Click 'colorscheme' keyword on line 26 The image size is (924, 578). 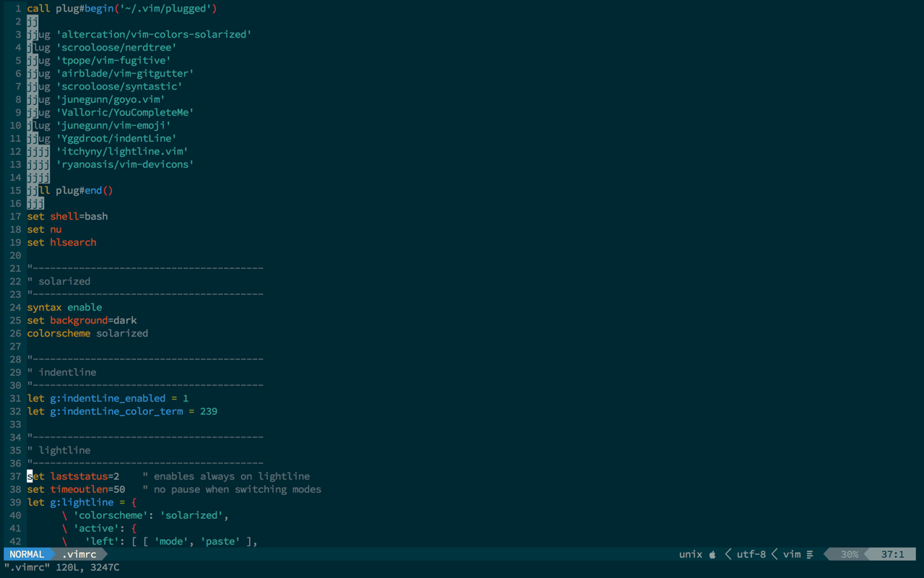click(x=59, y=333)
